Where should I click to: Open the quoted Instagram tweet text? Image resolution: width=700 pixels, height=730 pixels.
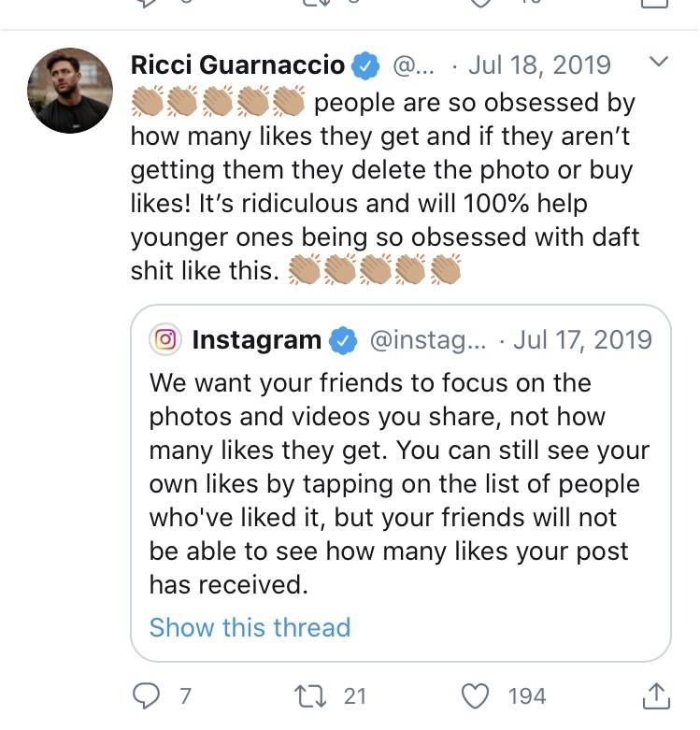click(399, 484)
